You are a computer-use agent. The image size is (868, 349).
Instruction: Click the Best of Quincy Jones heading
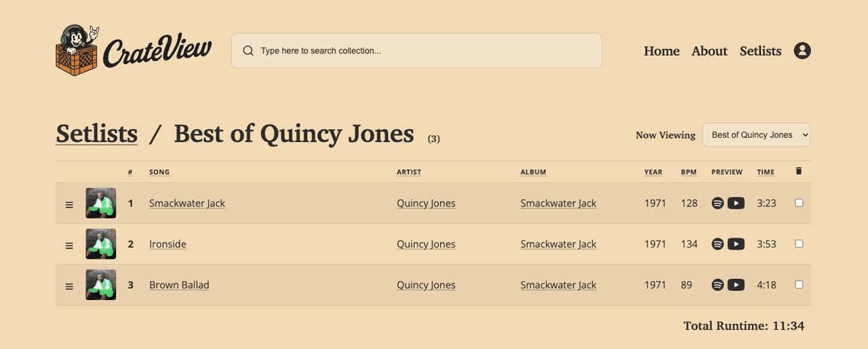click(x=294, y=133)
